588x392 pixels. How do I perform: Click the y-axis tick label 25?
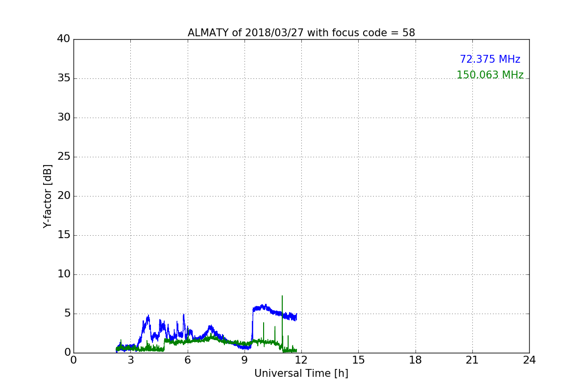64,157
